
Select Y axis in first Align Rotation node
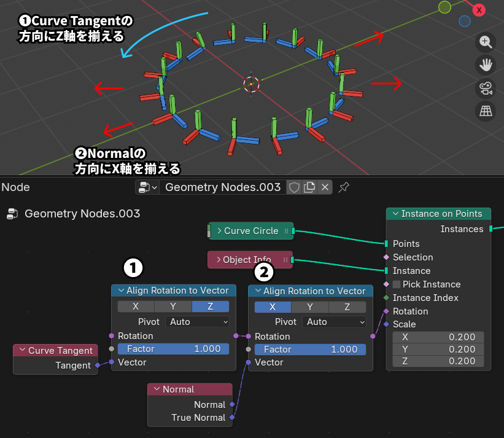173,307
